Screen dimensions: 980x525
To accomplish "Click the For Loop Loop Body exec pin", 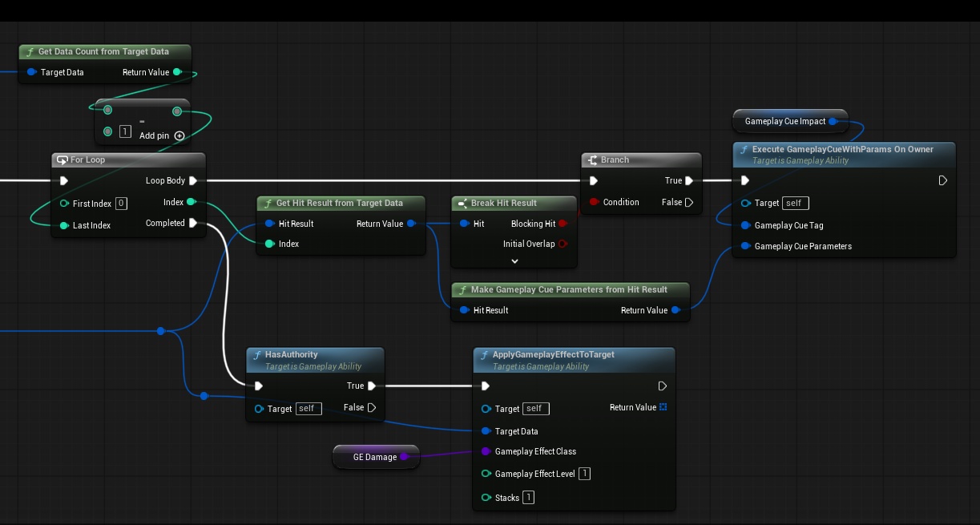I will [x=193, y=180].
